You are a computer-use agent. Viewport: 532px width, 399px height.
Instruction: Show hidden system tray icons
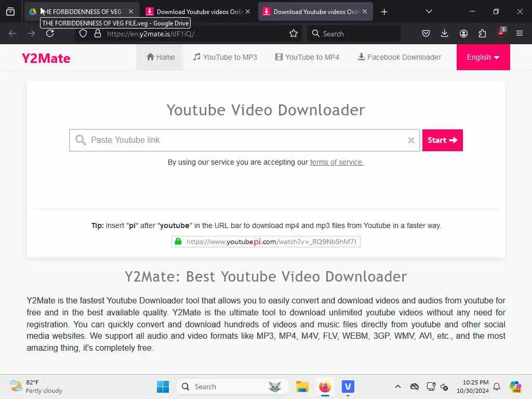(x=398, y=387)
